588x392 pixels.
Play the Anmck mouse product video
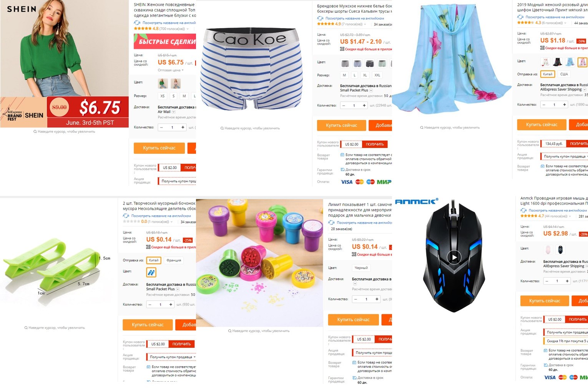(x=454, y=257)
